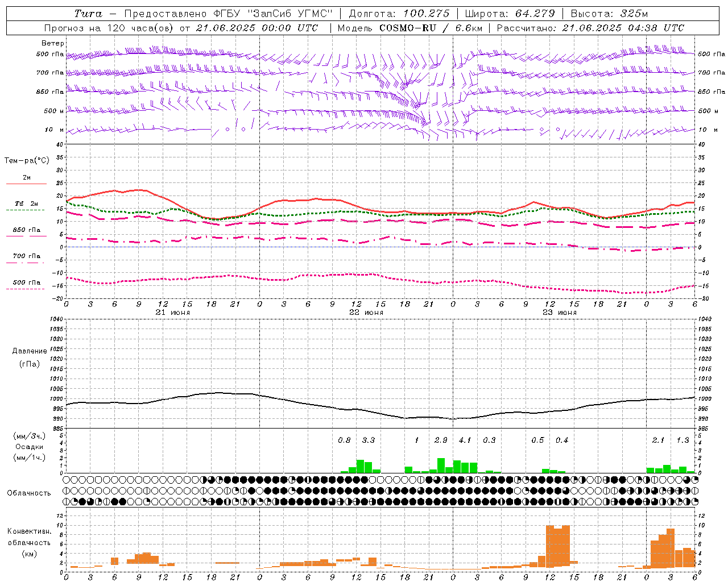Click the Осадки precipitation label
This screenshot has width=728, height=582.
pos(28,447)
